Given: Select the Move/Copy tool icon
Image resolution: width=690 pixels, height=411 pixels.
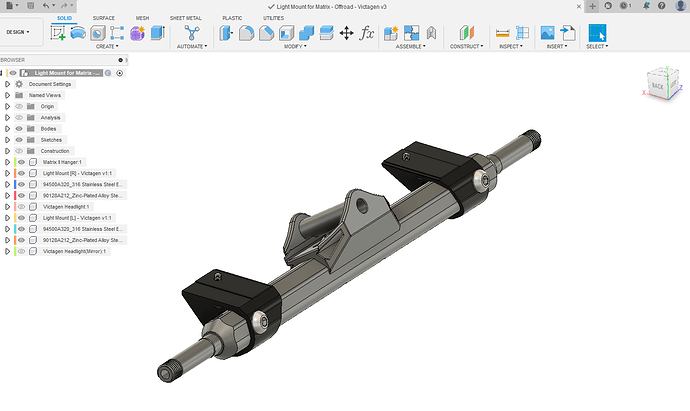Looking at the screenshot, I should (x=347, y=33).
